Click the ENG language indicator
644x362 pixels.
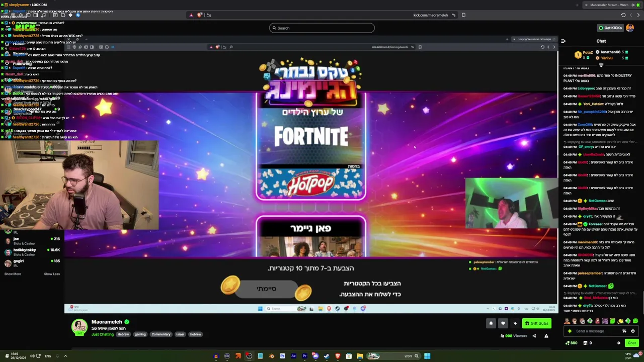pos(48,356)
